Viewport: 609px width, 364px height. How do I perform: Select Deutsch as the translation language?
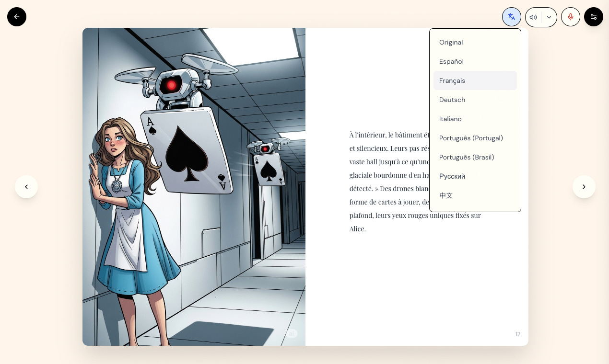(452, 100)
